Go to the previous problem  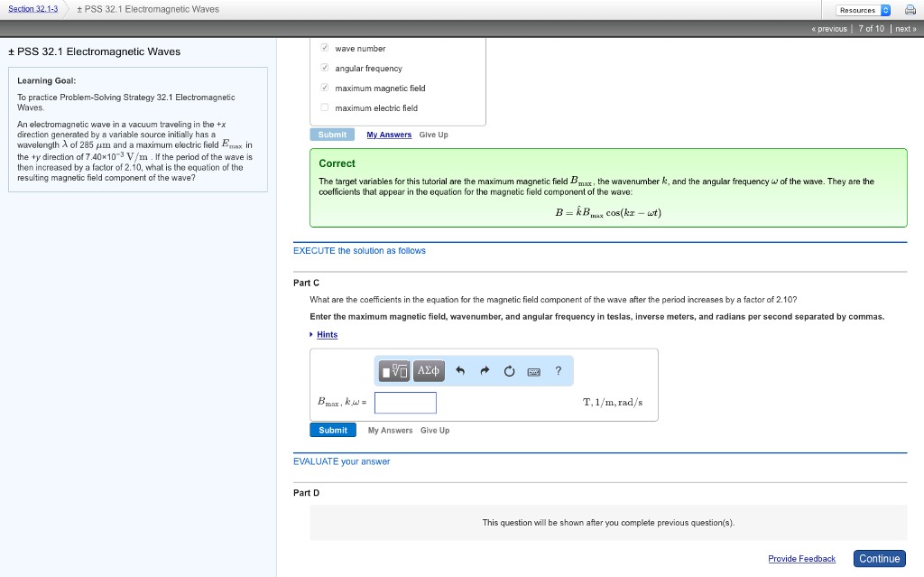click(x=828, y=29)
